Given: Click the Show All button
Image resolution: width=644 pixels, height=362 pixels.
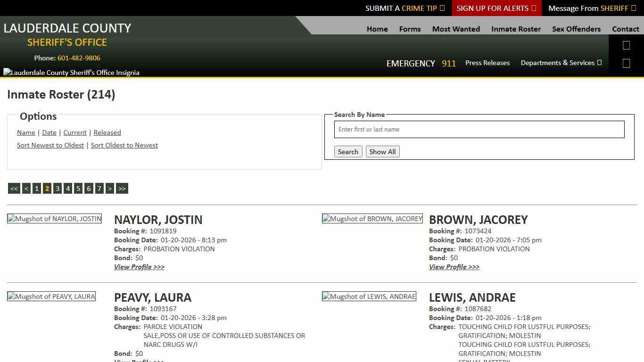Looking at the screenshot, I should 382,151.
